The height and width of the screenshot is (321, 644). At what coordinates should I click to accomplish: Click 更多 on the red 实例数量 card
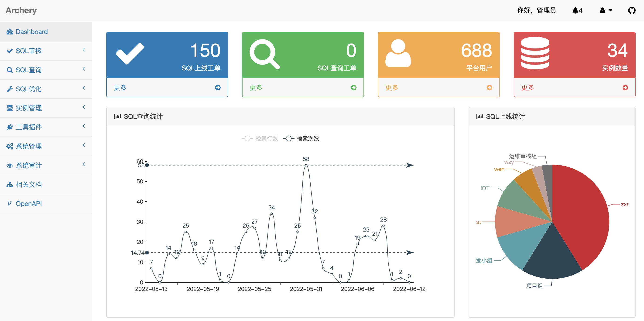(527, 88)
